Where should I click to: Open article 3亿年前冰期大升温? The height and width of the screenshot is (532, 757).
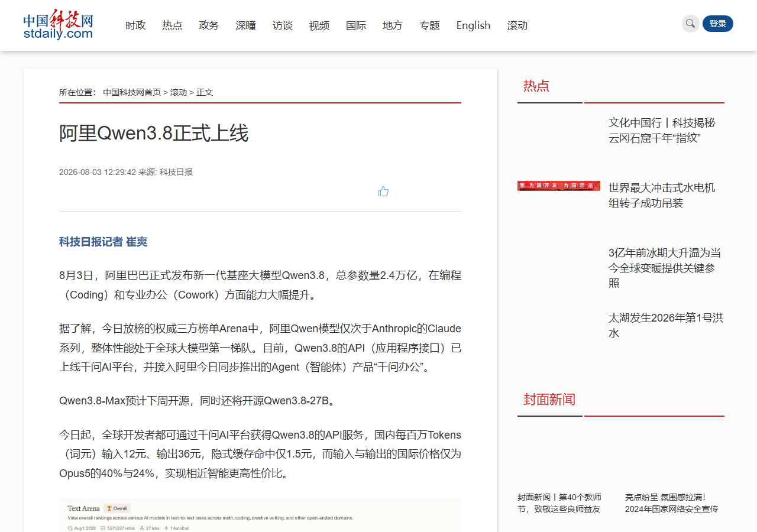tap(665, 268)
